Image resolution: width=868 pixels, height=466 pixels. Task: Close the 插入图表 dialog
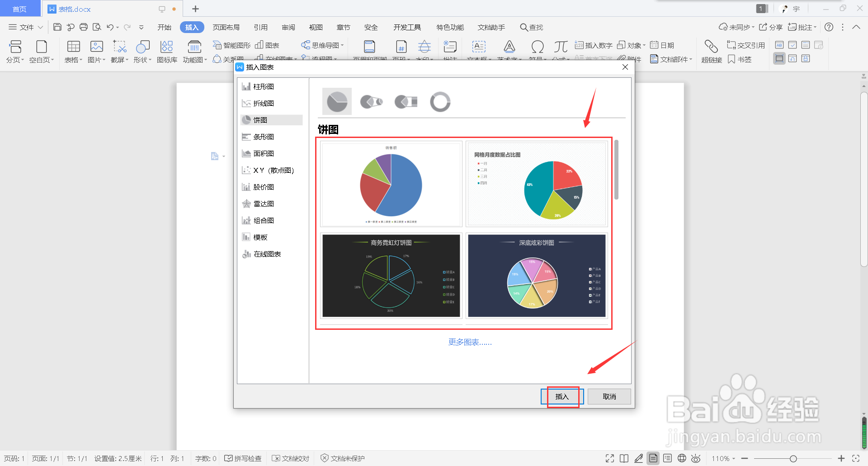pyautogui.click(x=625, y=67)
